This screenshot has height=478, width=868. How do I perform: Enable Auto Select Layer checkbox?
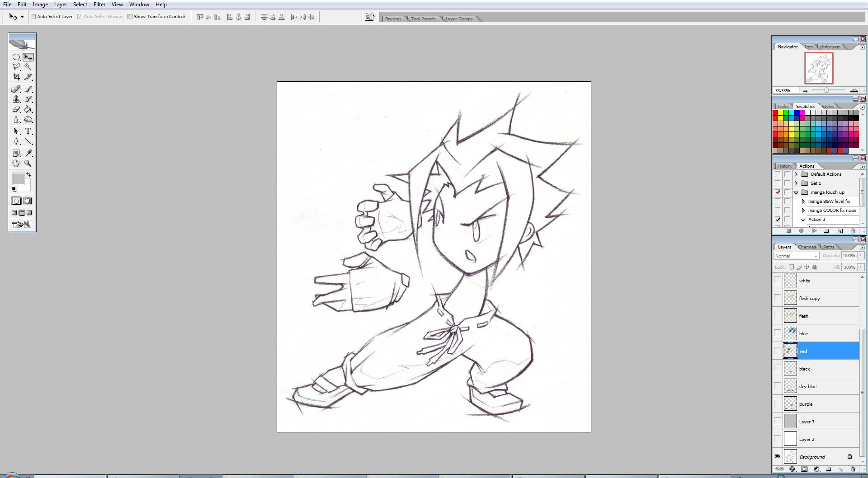[33, 17]
